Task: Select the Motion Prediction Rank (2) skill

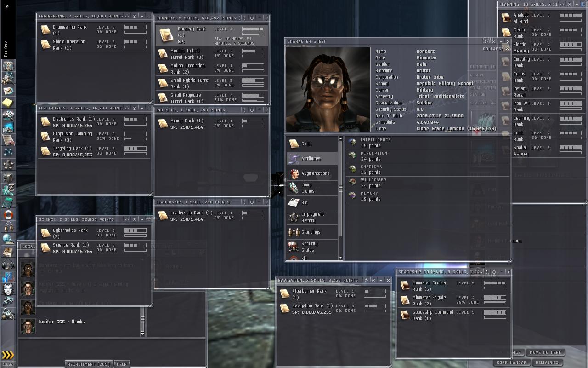Action: (x=212, y=69)
